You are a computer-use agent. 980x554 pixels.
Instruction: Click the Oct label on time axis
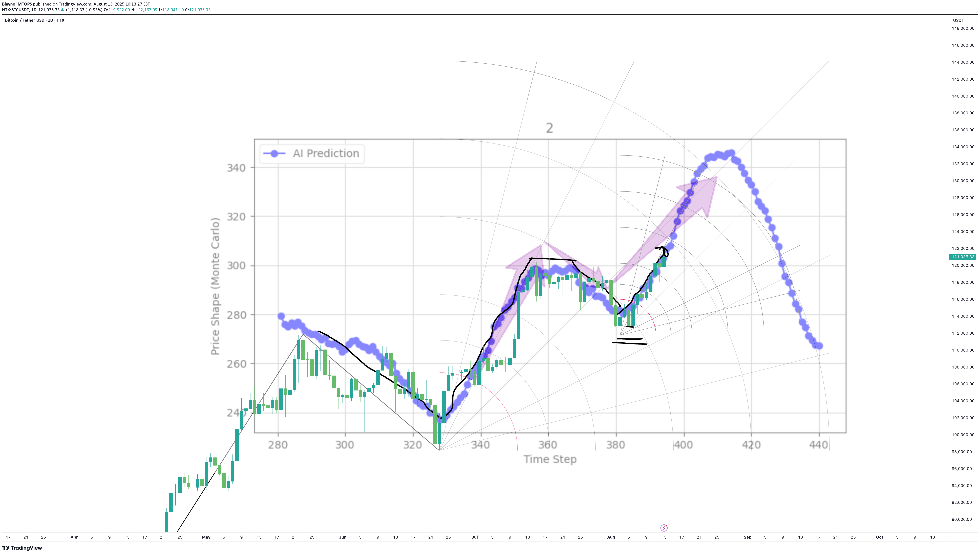(x=880, y=537)
